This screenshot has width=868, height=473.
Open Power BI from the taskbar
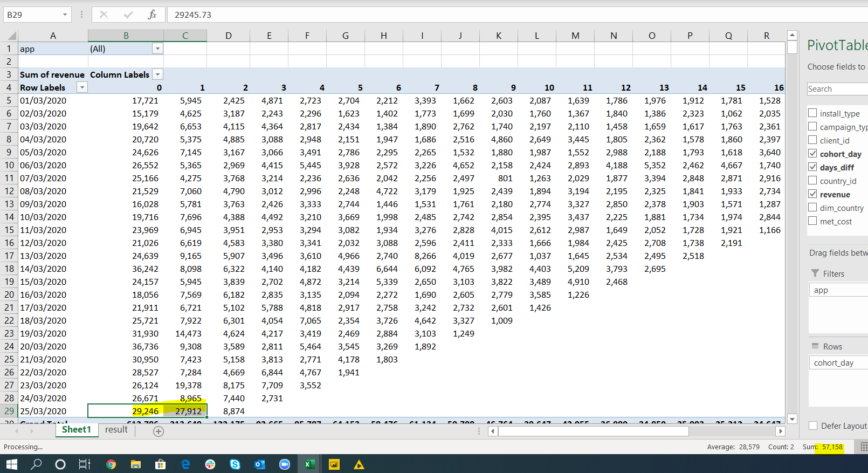click(334, 464)
